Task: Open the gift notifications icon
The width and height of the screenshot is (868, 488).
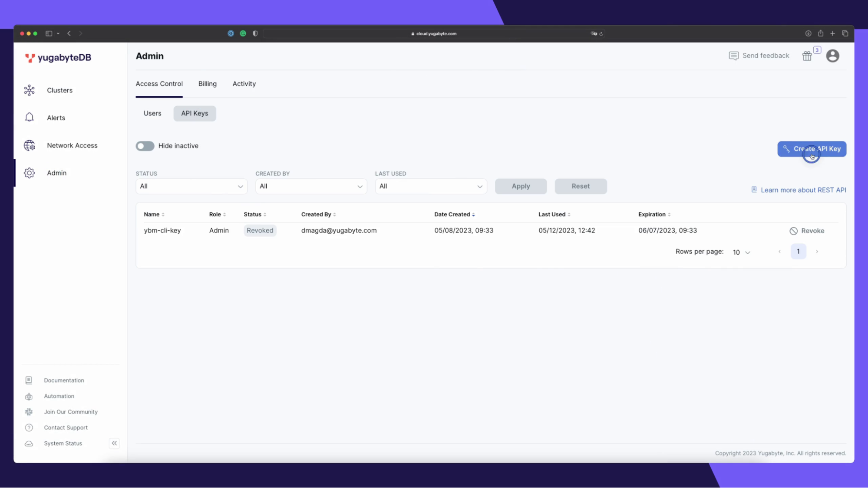Action: click(807, 56)
